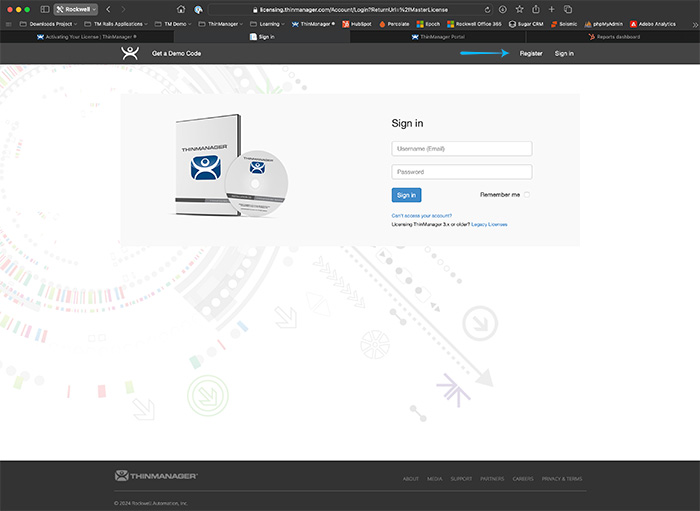This screenshot has height=511, width=700.
Task: Go back with the back arrow
Action: (x=108, y=9)
